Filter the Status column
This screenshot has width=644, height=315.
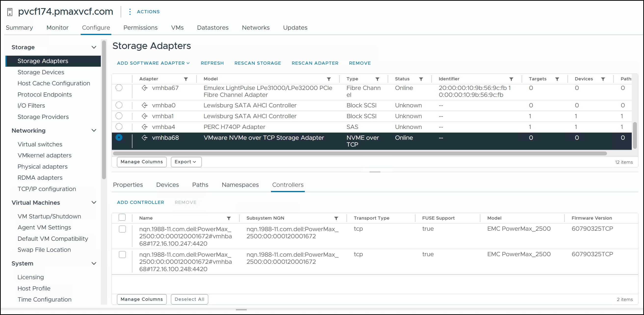pos(421,79)
